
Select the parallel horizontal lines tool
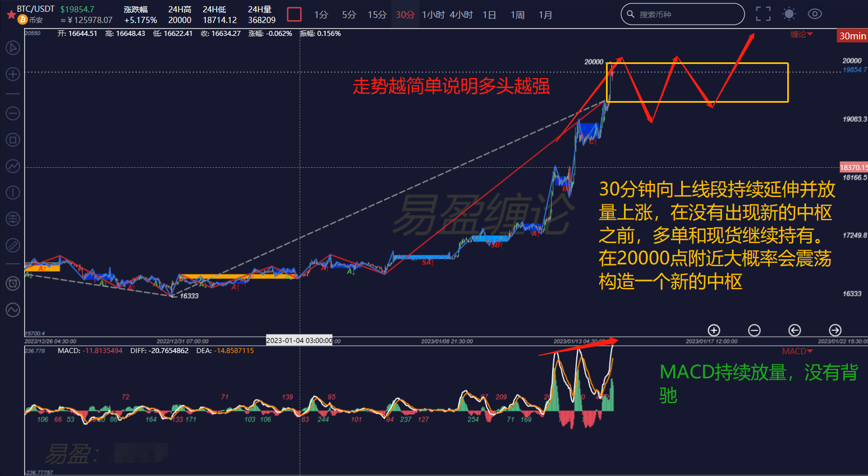click(12, 219)
